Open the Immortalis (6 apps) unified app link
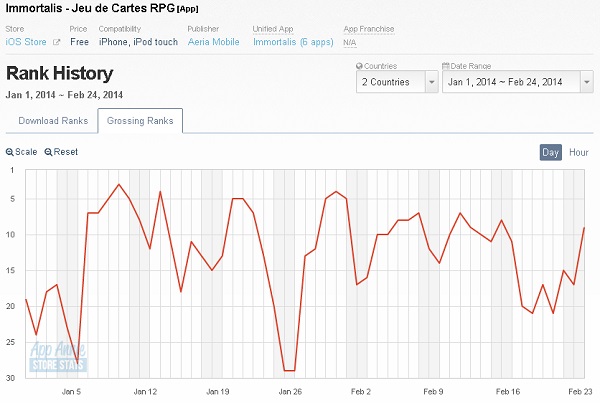This screenshot has height=403, width=600. point(293,42)
